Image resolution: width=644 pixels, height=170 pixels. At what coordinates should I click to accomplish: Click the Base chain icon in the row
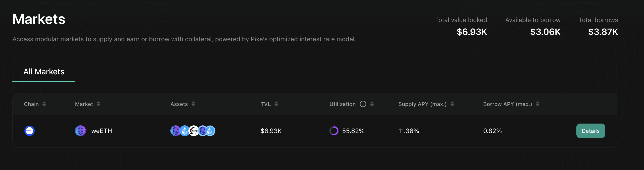click(30, 131)
